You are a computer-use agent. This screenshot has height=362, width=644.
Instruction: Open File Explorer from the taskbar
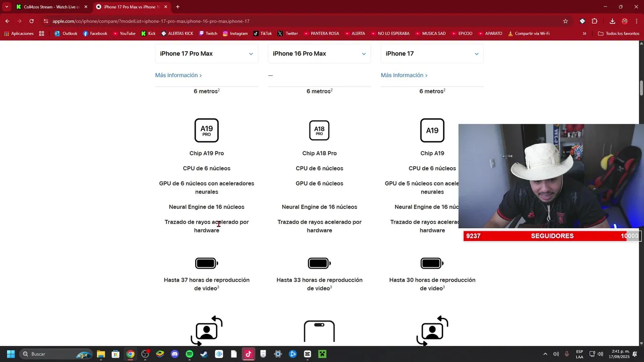click(101, 354)
